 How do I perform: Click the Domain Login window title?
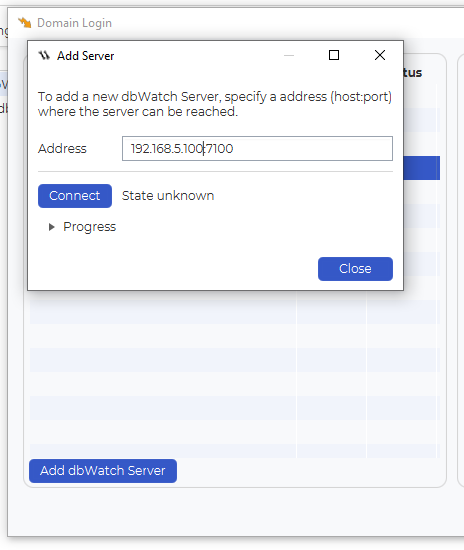(74, 23)
